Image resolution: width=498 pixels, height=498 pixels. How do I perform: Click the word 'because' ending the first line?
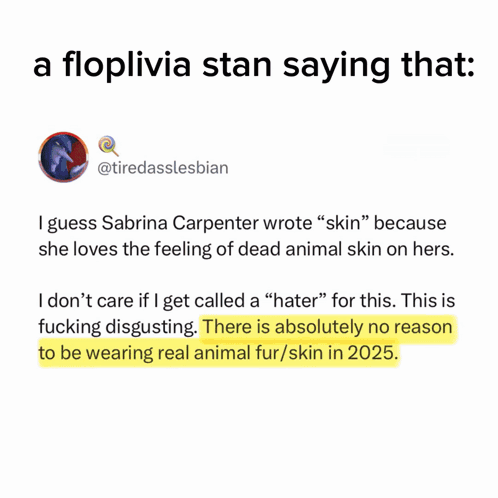point(410,223)
